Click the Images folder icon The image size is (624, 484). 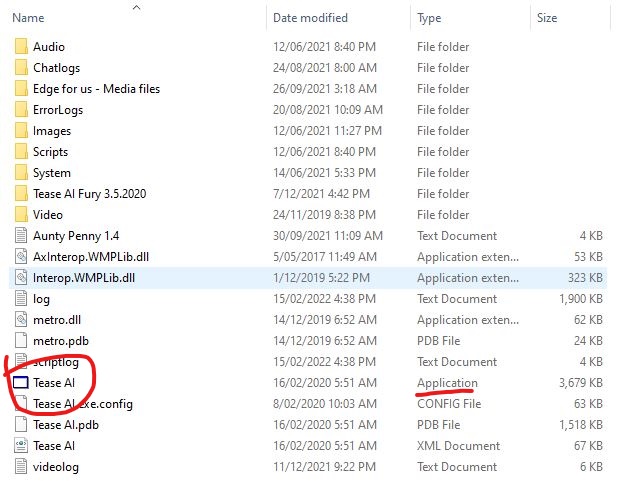pyautogui.click(x=21, y=131)
